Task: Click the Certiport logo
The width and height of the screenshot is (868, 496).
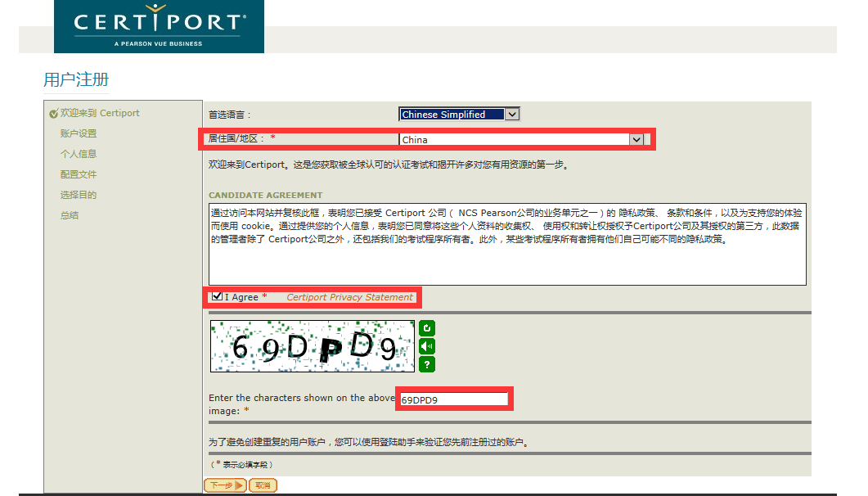Action: point(159,26)
